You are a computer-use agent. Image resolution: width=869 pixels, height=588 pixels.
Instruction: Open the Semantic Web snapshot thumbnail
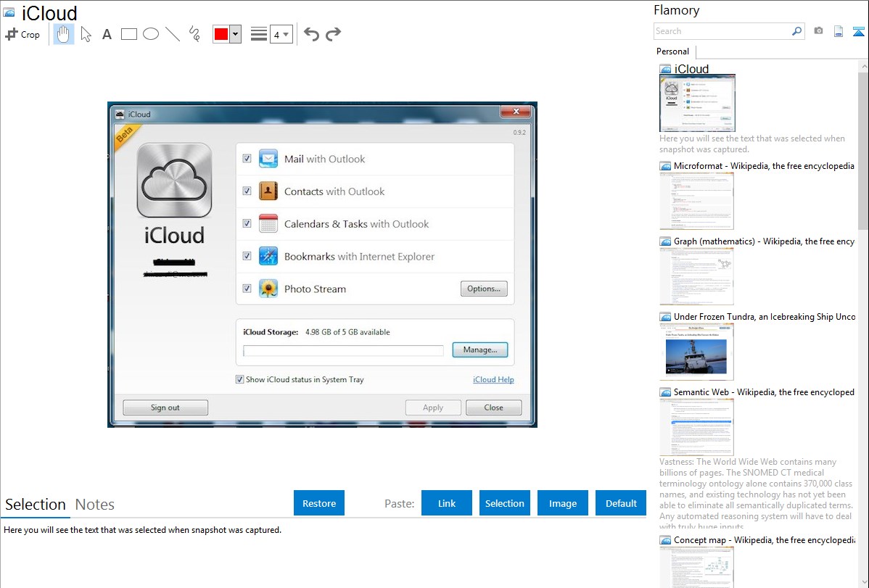[x=696, y=427]
